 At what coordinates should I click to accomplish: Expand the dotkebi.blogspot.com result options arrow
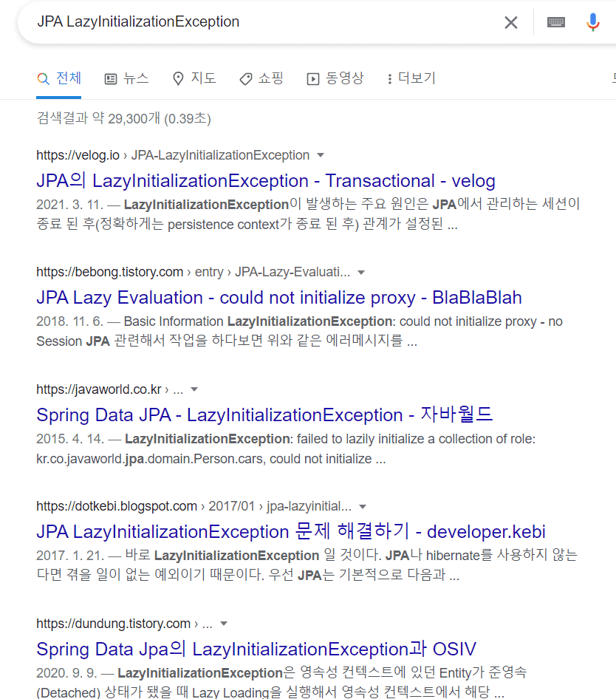pos(363,506)
